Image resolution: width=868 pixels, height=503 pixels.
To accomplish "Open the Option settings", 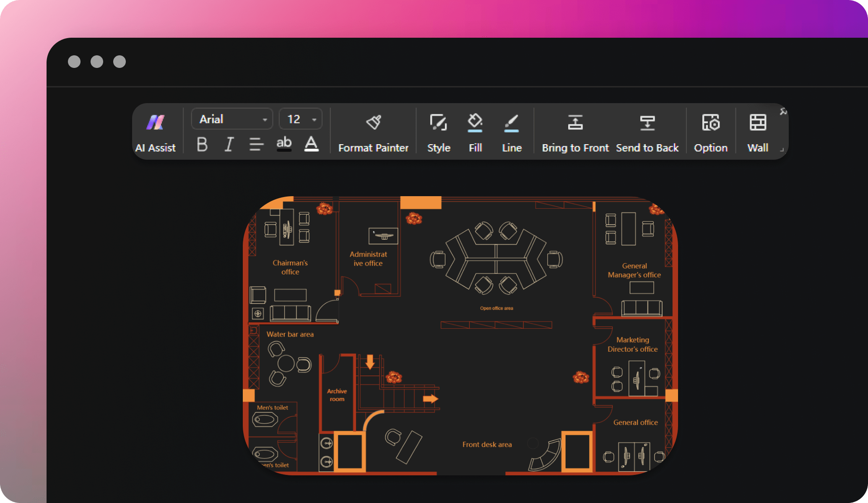I will [x=711, y=132].
